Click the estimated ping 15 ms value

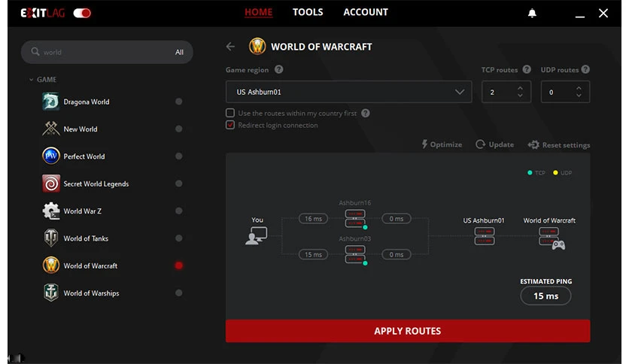[x=545, y=296]
